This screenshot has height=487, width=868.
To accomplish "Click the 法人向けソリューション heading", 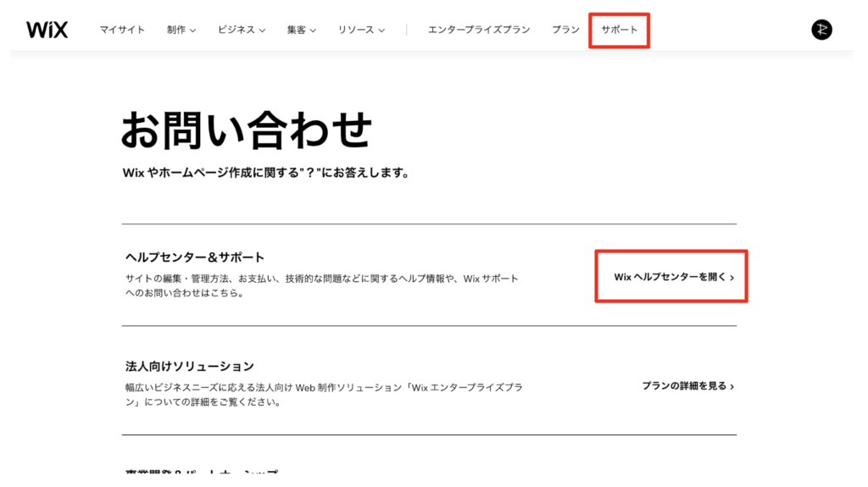I will [x=189, y=366].
